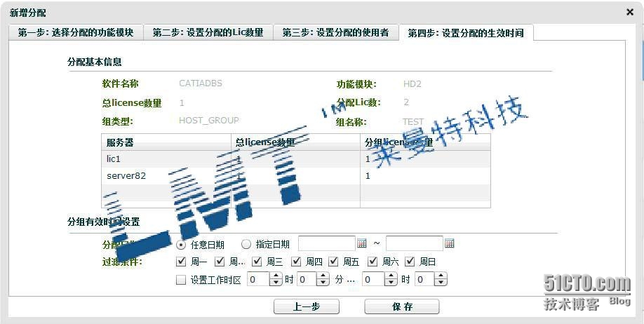Uncheck the truncated 周.. checkbox after 周一
Screen dimensions: 644x324
220,262
